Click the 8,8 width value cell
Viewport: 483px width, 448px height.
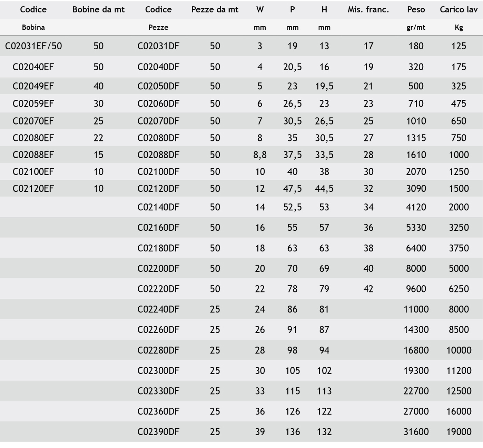click(260, 155)
